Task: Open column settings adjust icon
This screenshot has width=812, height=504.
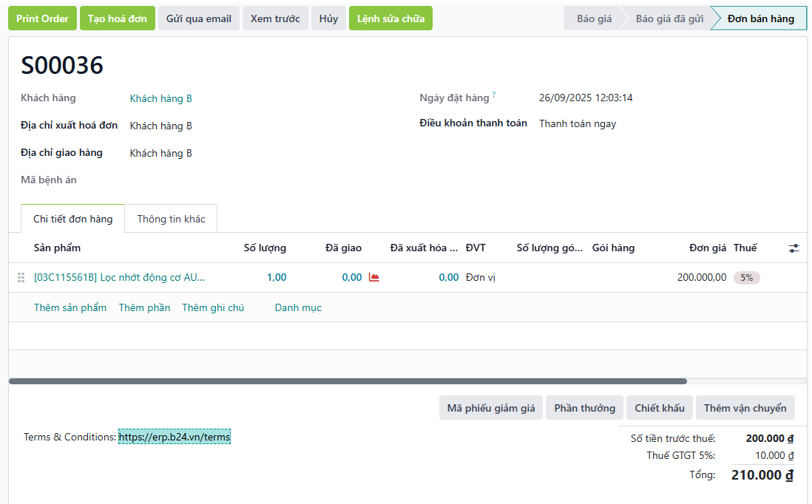Action: [x=794, y=248]
